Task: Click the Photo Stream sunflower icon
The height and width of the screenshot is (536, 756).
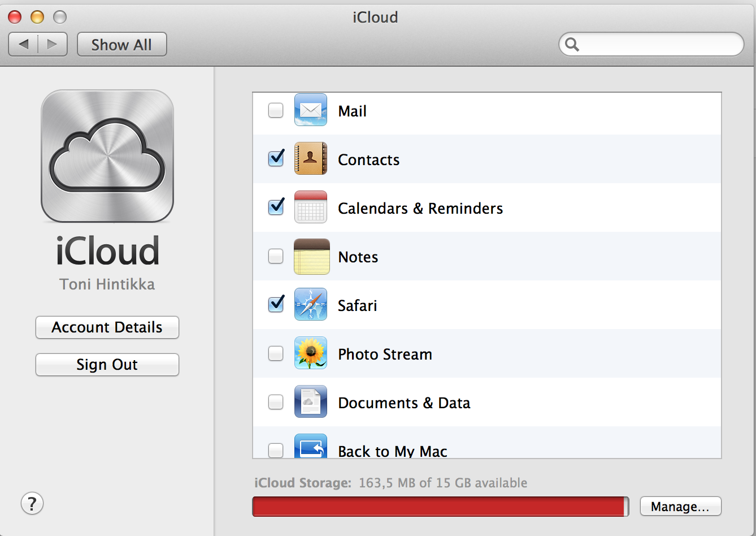Action: click(x=311, y=353)
